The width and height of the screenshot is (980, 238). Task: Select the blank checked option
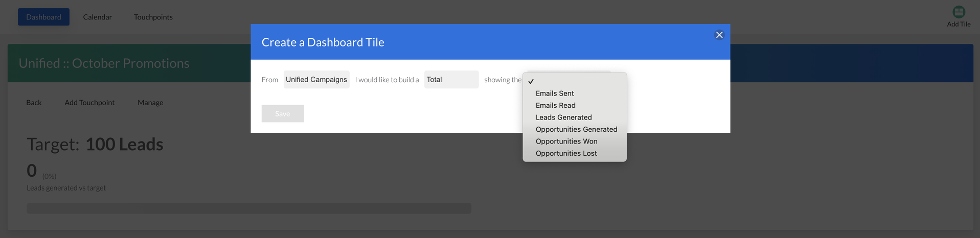point(575,81)
